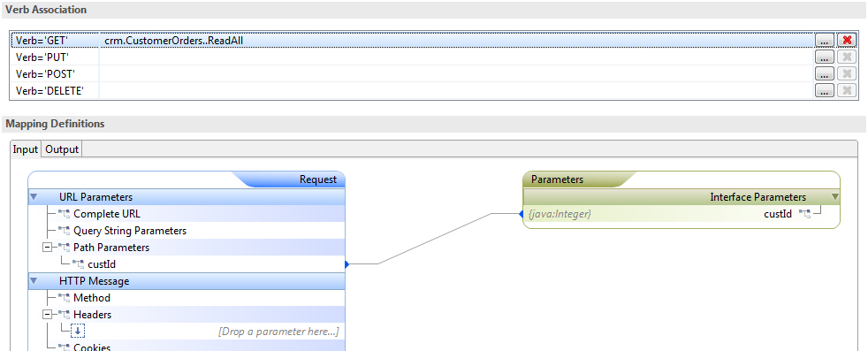Viewport: 868px width, 351px height.
Task: Open browse button for POST verb row
Action: (825, 73)
